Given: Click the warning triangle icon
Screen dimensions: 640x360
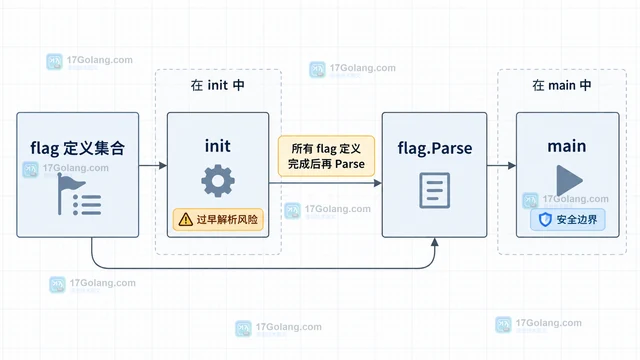Looking at the screenshot, I should pos(186,220).
